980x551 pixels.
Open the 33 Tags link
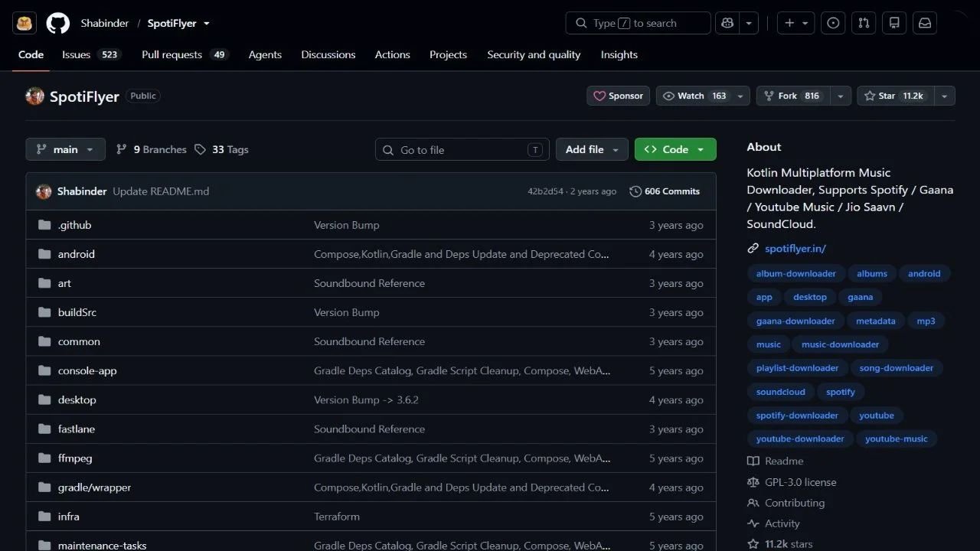[222, 149]
